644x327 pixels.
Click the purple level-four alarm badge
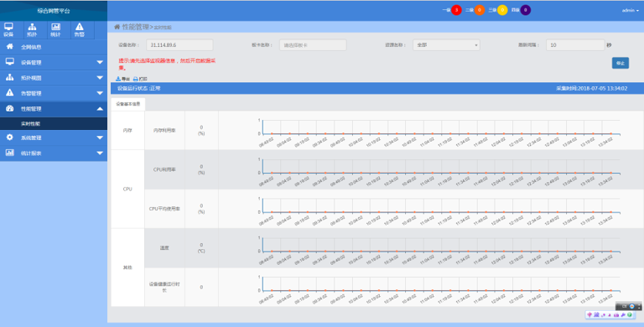tap(525, 10)
